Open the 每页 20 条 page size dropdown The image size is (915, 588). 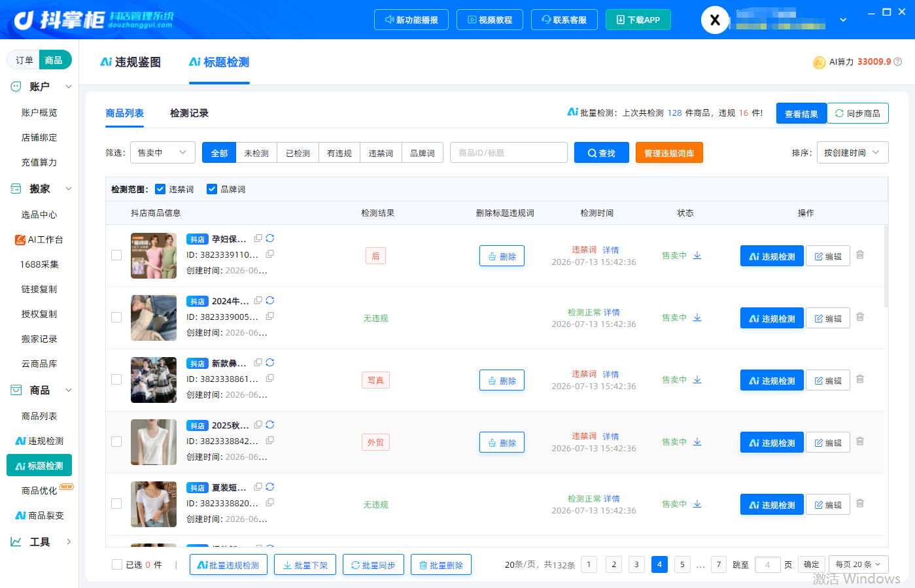pyautogui.click(x=858, y=564)
